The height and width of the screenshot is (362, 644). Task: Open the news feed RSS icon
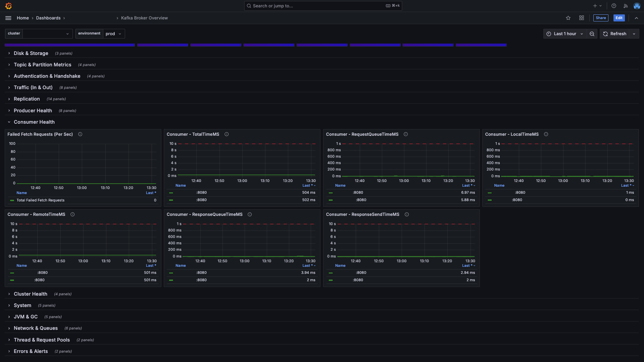626,6
